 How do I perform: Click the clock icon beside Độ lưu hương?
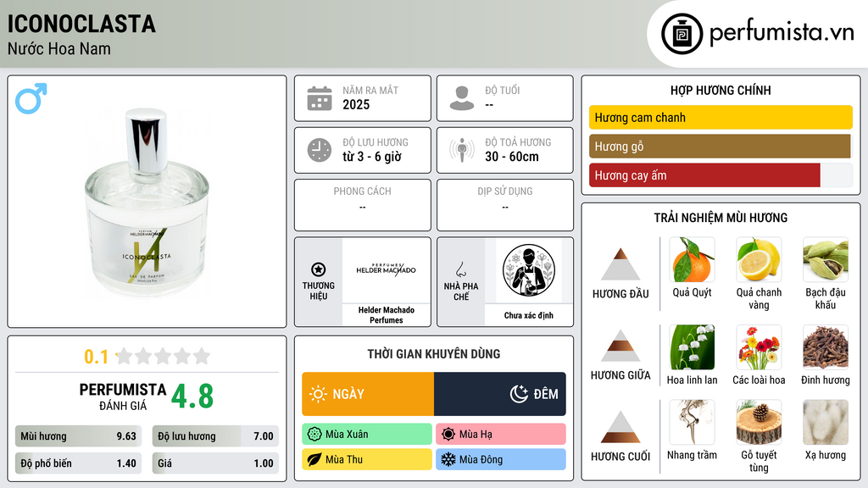320,150
